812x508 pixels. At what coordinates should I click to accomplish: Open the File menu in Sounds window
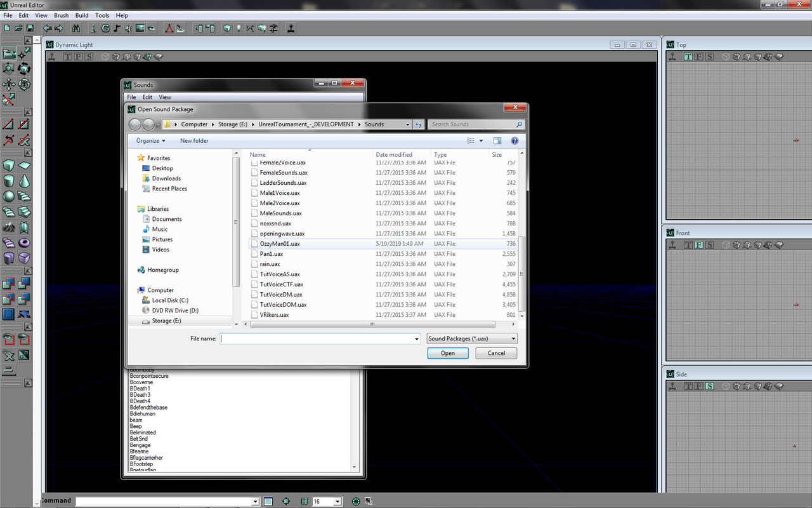[x=131, y=97]
